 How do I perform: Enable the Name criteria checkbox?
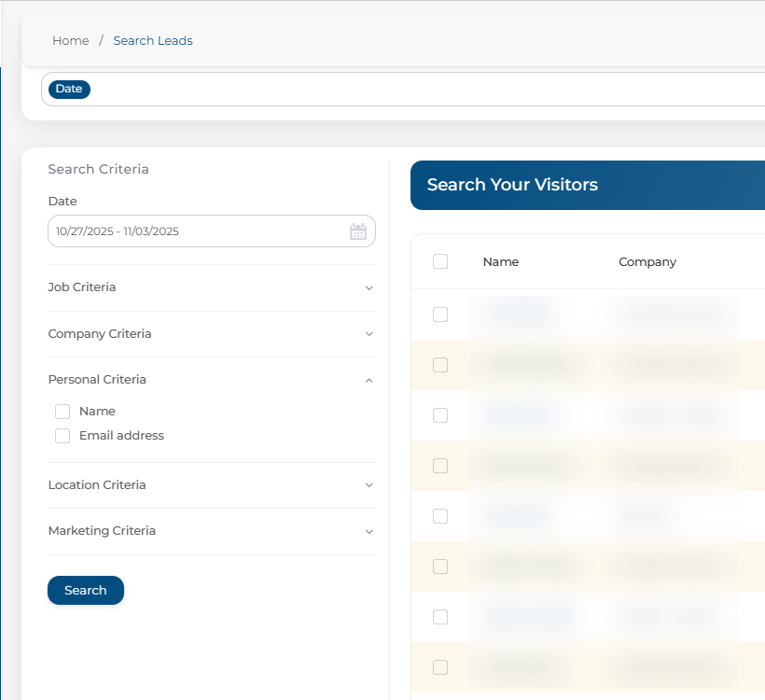pos(63,412)
